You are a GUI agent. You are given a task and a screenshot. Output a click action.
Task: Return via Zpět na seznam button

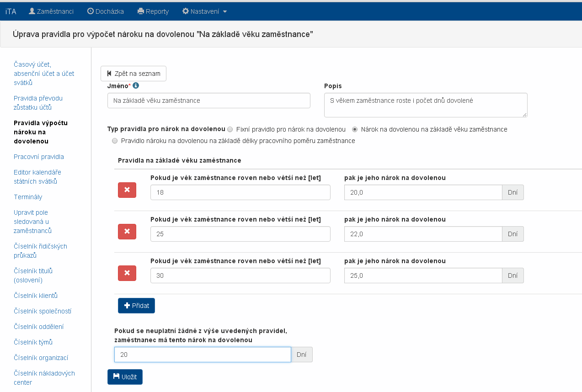point(133,74)
